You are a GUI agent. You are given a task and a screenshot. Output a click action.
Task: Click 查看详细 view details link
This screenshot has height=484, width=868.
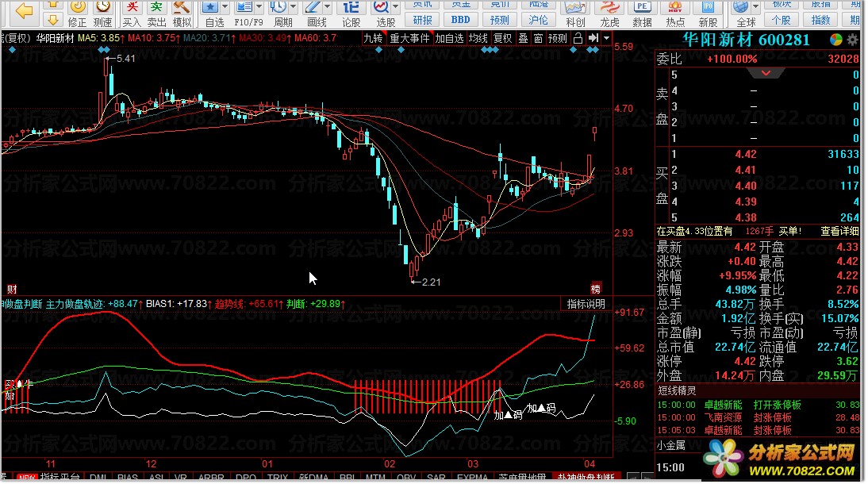839,232
